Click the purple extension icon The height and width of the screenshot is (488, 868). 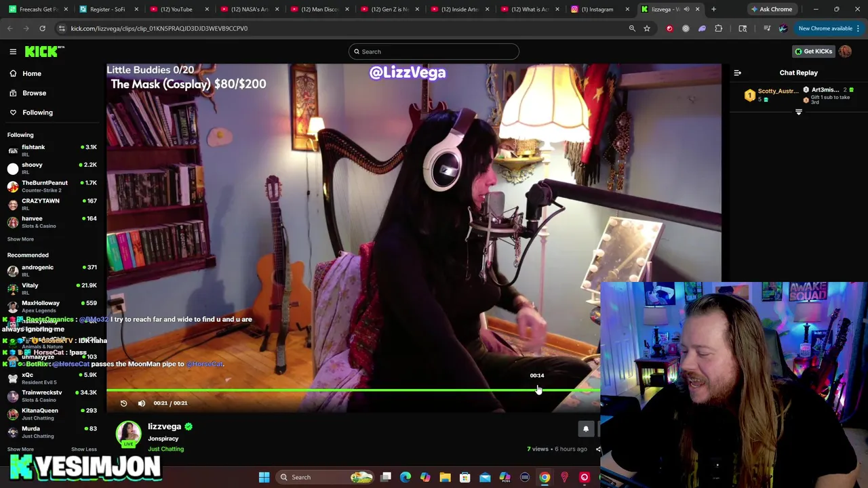(702, 28)
